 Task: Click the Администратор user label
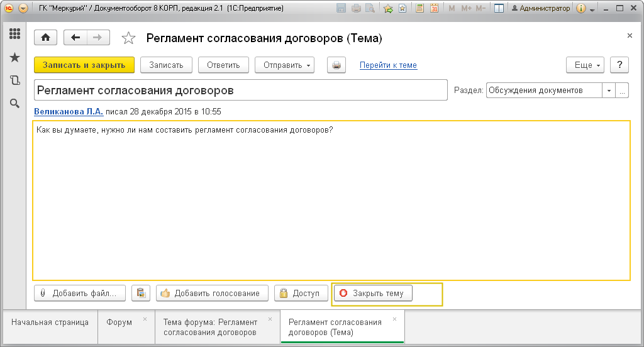pyautogui.click(x=540, y=8)
